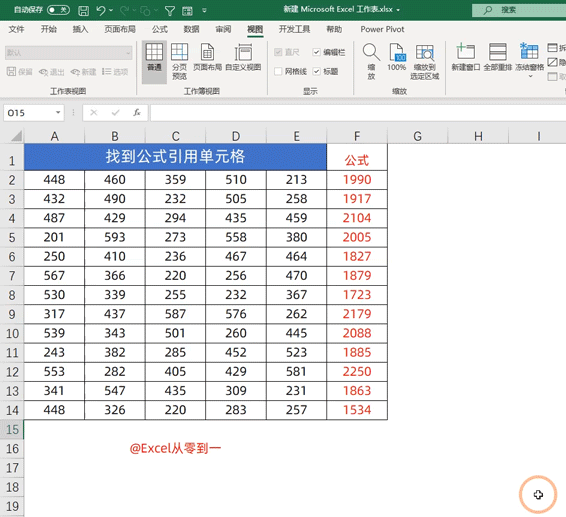Click the 选项 sheet view button
Viewport: 566px width, 517px height.
(115, 72)
